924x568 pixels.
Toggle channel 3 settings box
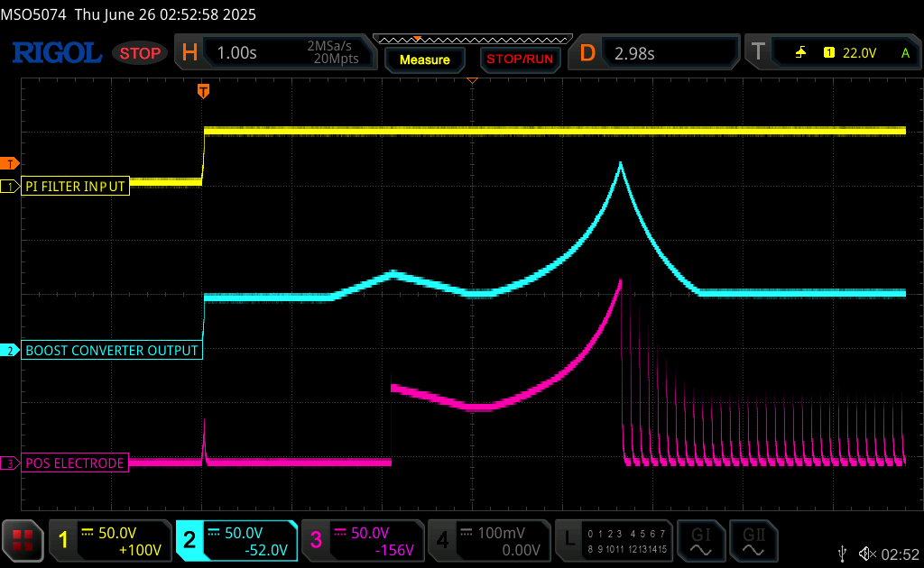click(363, 540)
